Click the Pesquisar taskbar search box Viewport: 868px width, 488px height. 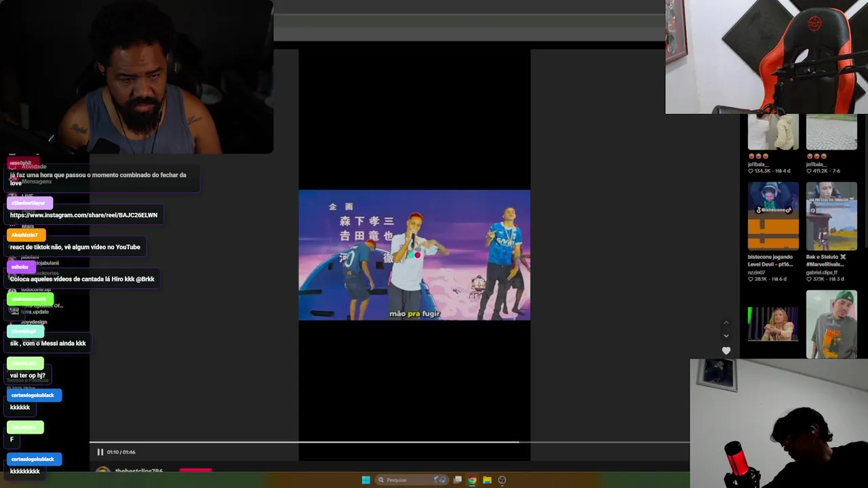[x=412, y=480]
